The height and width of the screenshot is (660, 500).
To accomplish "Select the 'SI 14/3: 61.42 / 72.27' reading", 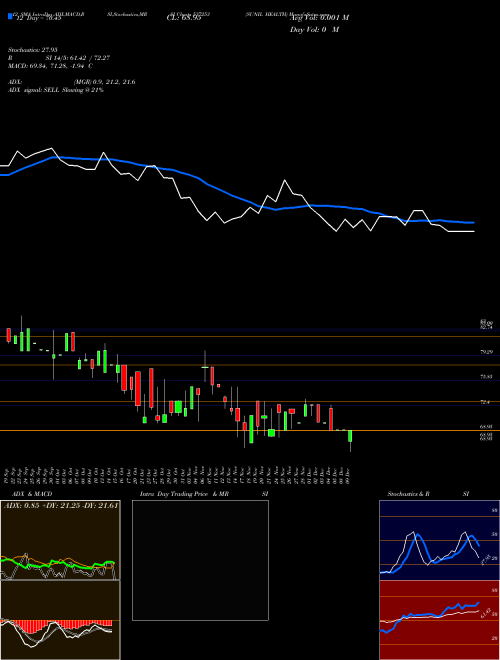I will point(77,58).
